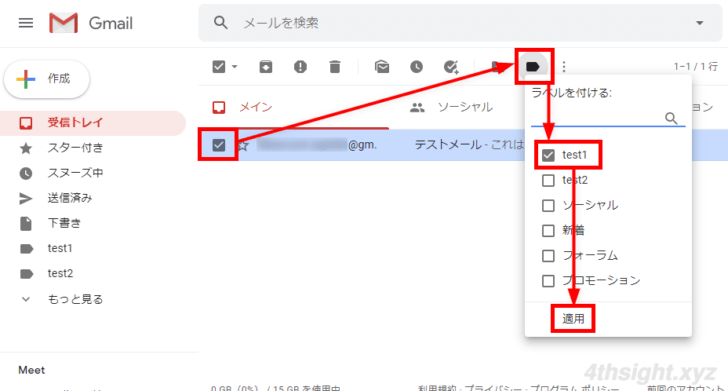Screen dimensions: 728x391
Task: Open 受信トレイ in sidebar
Action: coord(93,123)
